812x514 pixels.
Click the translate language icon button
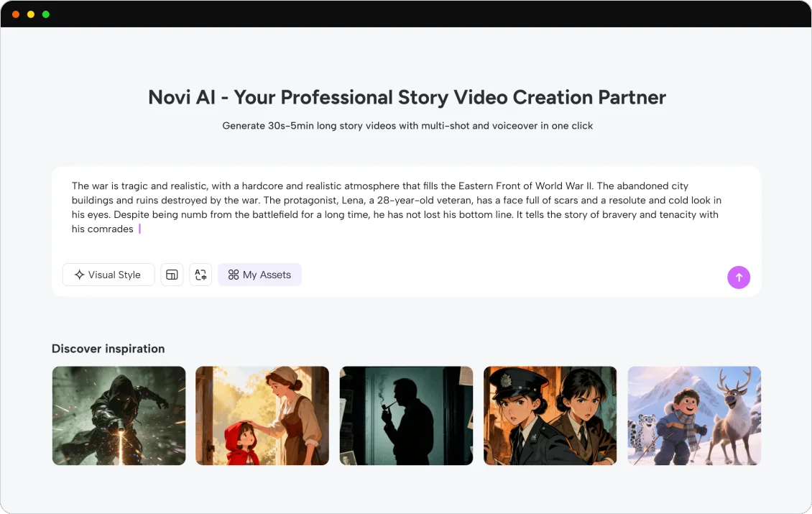tap(200, 275)
